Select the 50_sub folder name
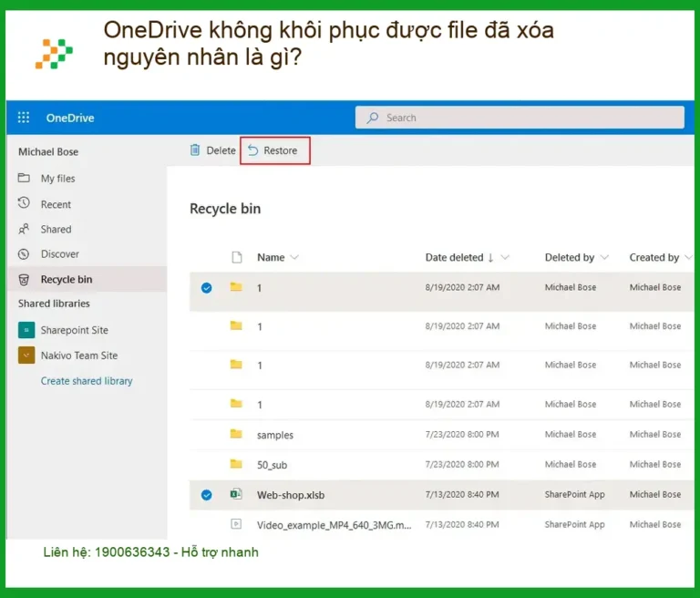The width and height of the screenshot is (700, 598). click(x=272, y=465)
